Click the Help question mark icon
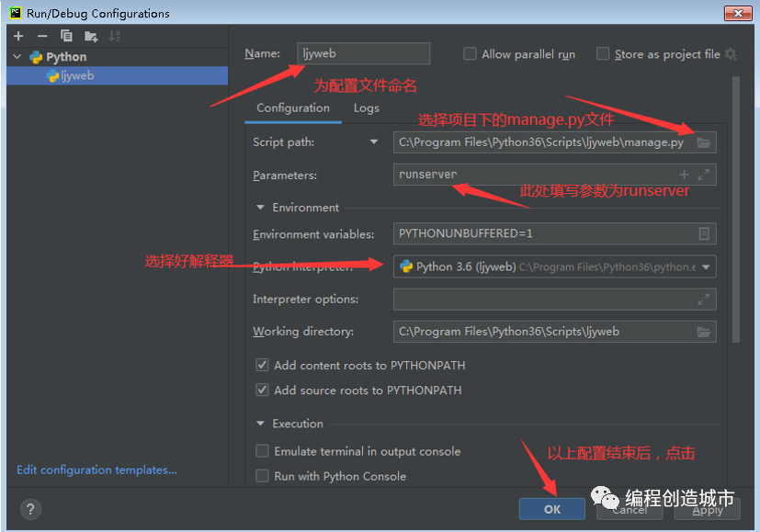 pyautogui.click(x=30, y=509)
